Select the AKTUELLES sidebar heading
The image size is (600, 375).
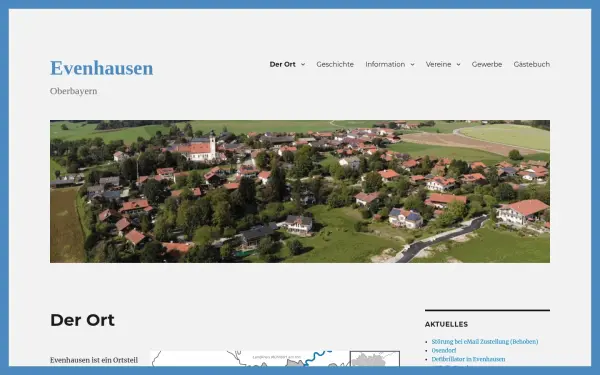[x=446, y=324]
